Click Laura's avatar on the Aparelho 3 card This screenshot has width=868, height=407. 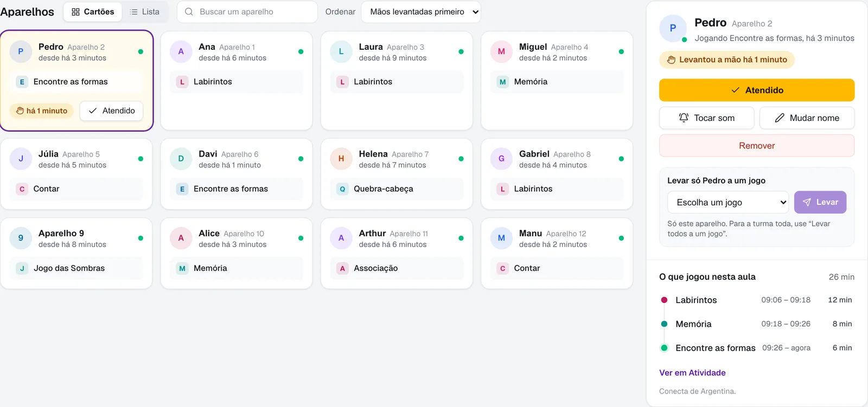[x=341, y=51]
